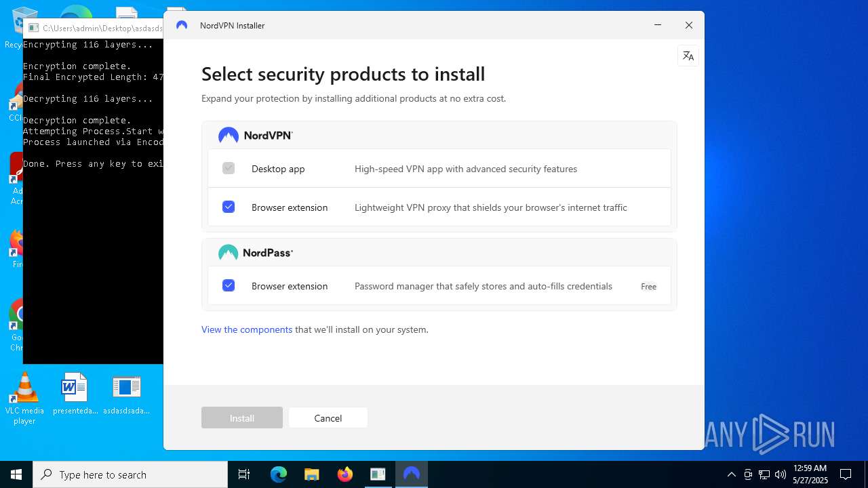Screen dimensions: 868x488
Task: Click NordVPN installer taskbar icon
Action: [x=411, y=474]
